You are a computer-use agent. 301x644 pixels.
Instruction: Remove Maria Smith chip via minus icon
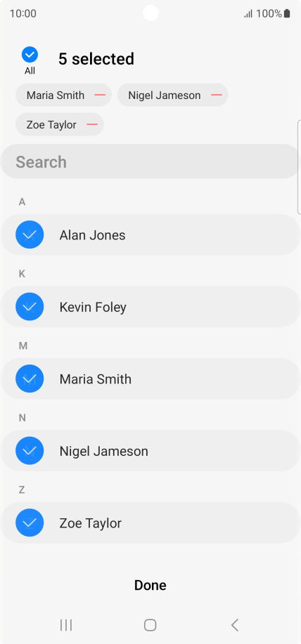pyautogui.click(x=100, y=95)
